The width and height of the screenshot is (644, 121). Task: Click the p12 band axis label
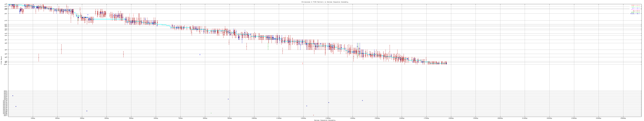[x=6, y=21]
